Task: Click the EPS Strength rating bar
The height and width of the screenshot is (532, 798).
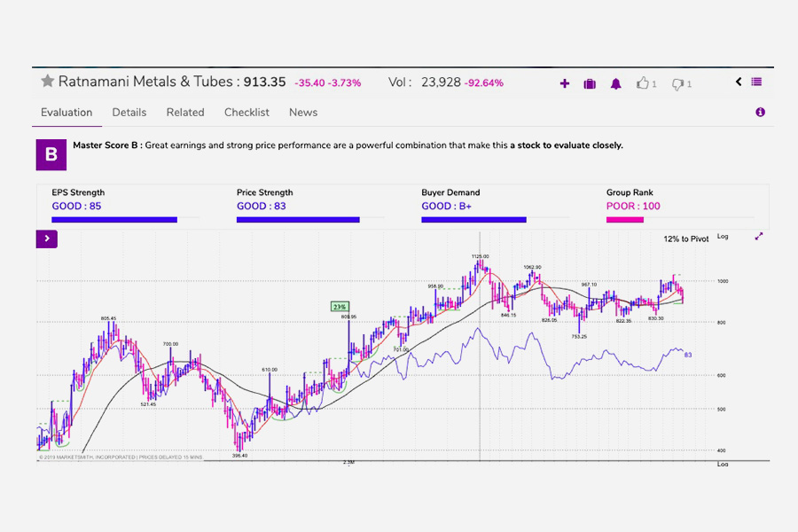Action: click(x=114, y=220)
